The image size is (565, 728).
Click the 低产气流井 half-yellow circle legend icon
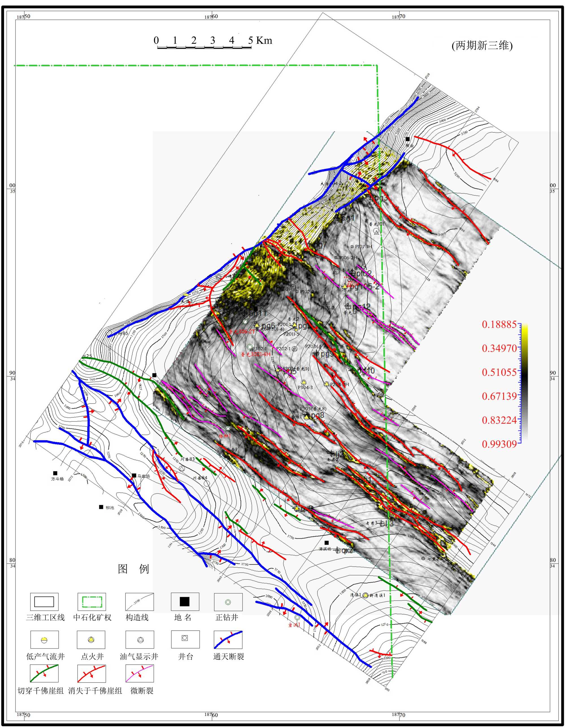coord(44,640)
